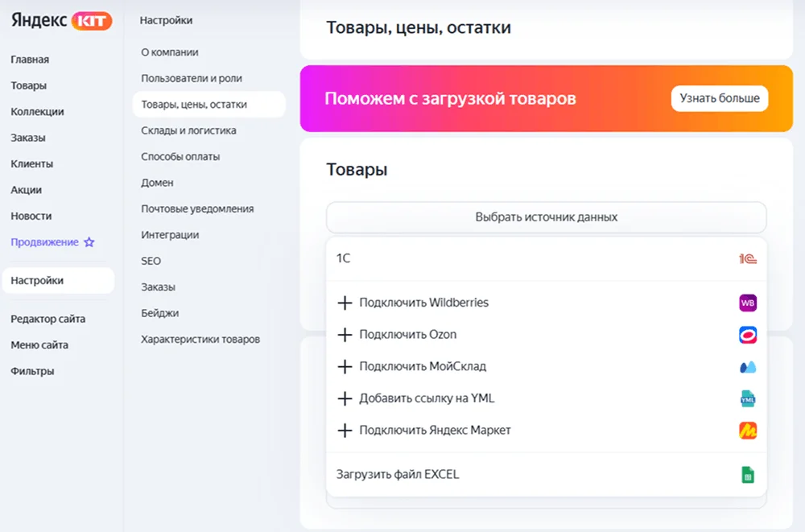
Task: Click the green Excel file icon
Action: tap(748, 475)
